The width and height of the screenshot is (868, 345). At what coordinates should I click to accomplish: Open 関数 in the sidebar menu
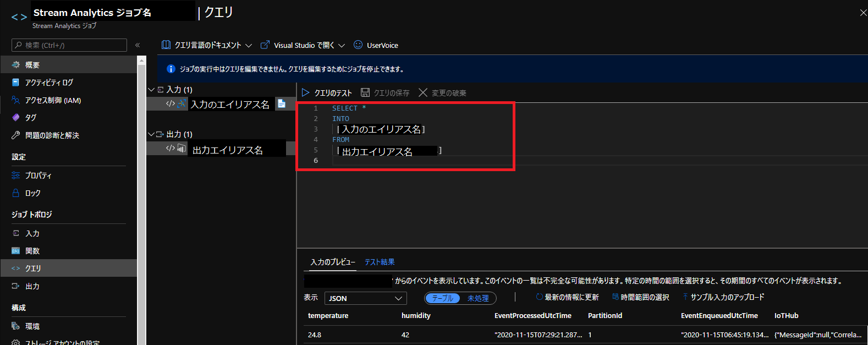68,251
